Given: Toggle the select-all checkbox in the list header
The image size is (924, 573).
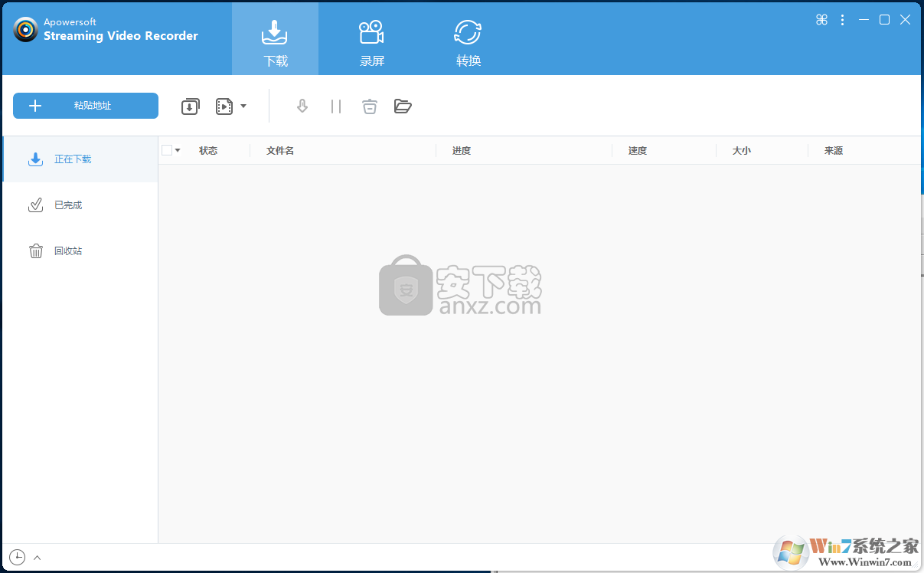Looking at the screenshot, I should (167, 149).
